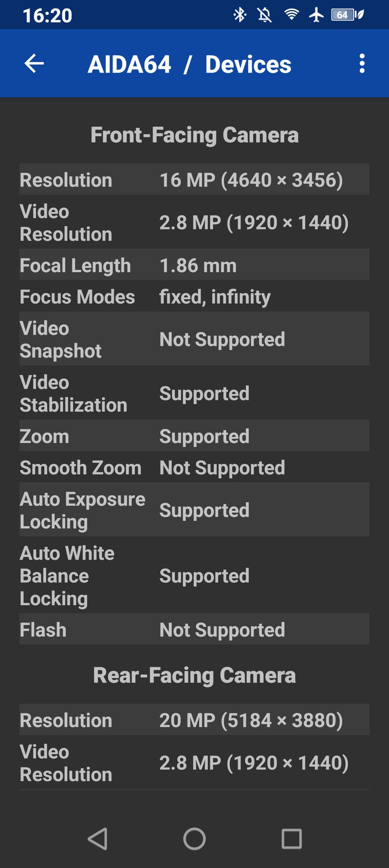This screenshot has width=389, height=868.
Task: Select the Video Stabilization row
Action: click(x=194, y=393)
